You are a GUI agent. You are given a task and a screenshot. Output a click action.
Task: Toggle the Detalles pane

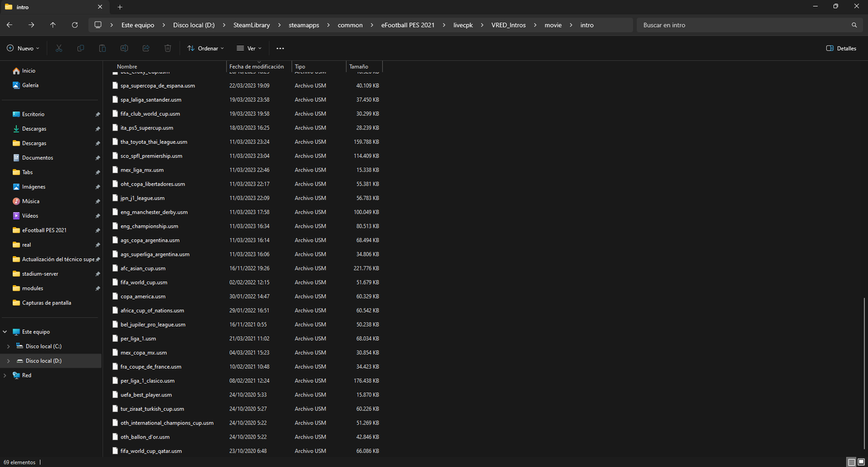pos(842,48)
